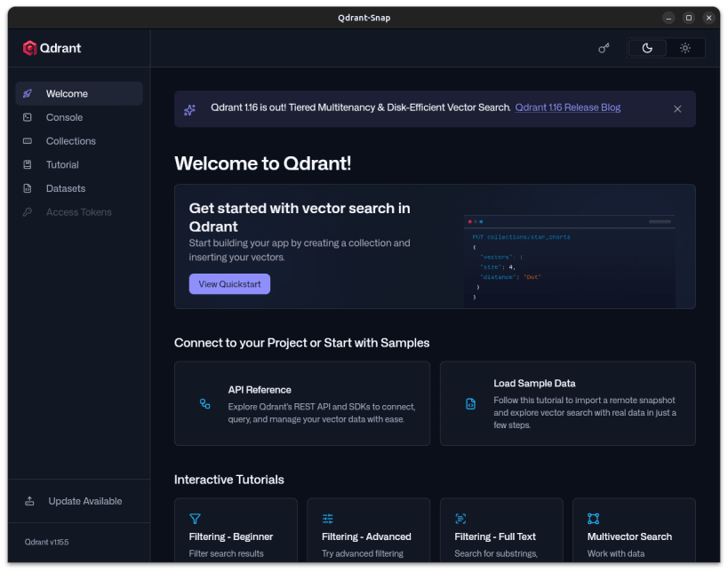The height and width of the screenshot is (572, 728).
Task: Open the Filtering - Full Text tutorial
Action: pos(501,530)
